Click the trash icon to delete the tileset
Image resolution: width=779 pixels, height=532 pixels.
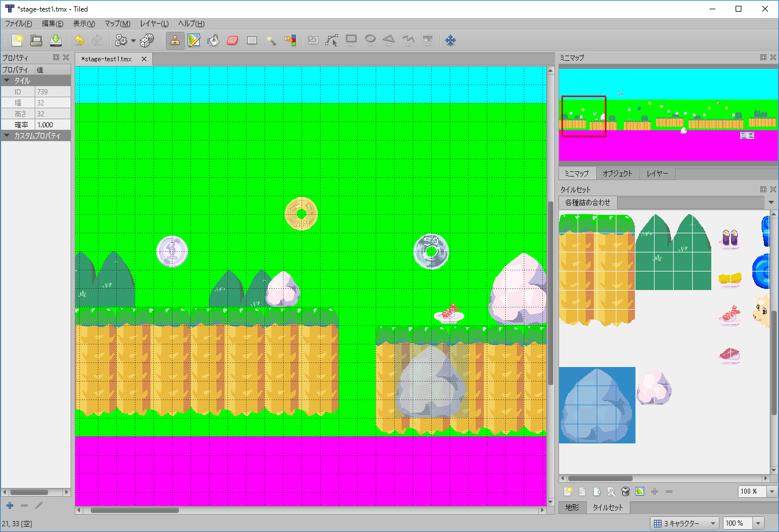coord(626,491)
